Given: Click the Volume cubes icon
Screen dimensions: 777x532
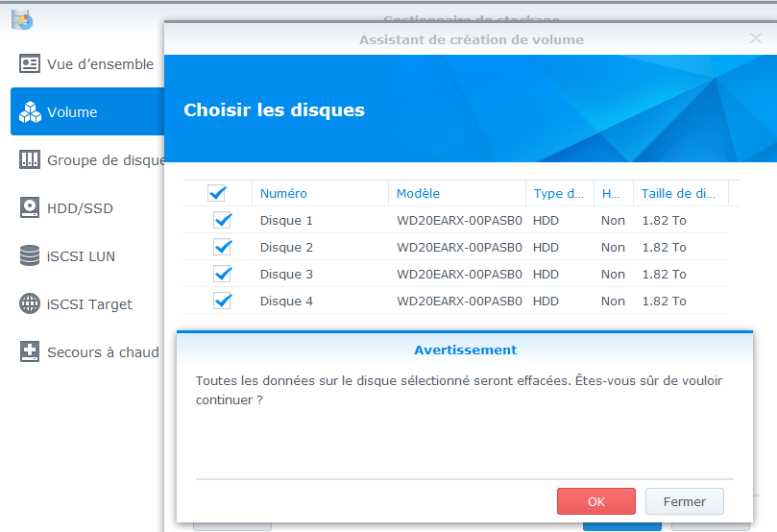Looking at the screenshot, I should point(30,112).
